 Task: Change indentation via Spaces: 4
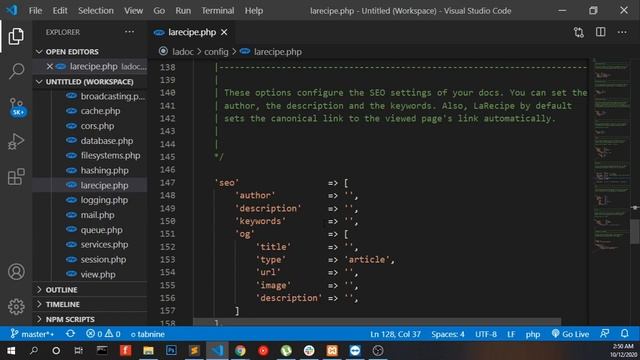[448, 334]
